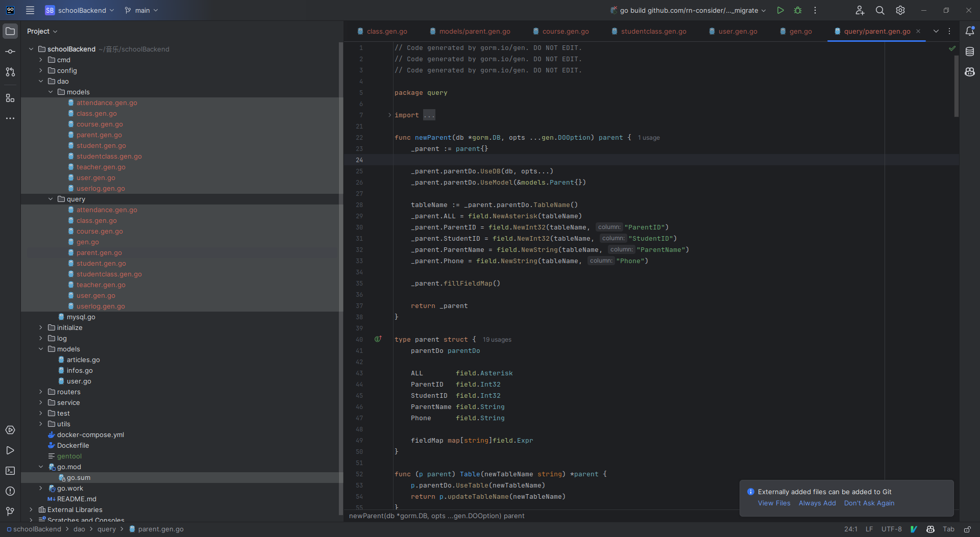Open the main hamburger menu
Viewport: 980px width, 537px height.
(x=30, y=10)
